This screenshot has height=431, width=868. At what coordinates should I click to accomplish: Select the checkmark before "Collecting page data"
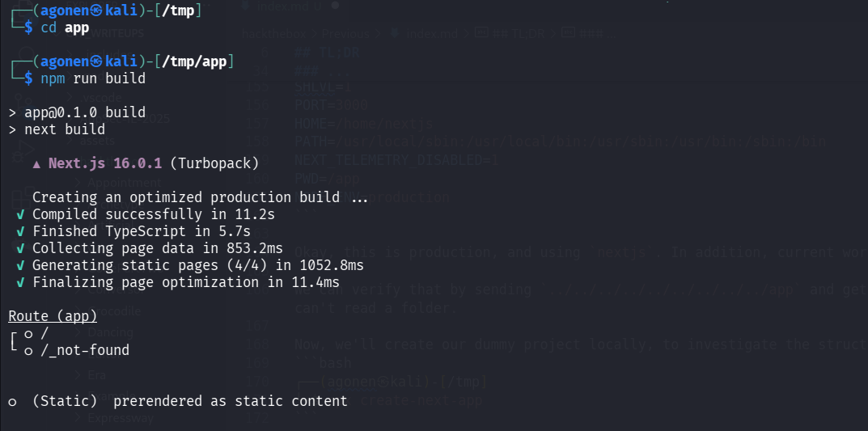coord(20,248)
